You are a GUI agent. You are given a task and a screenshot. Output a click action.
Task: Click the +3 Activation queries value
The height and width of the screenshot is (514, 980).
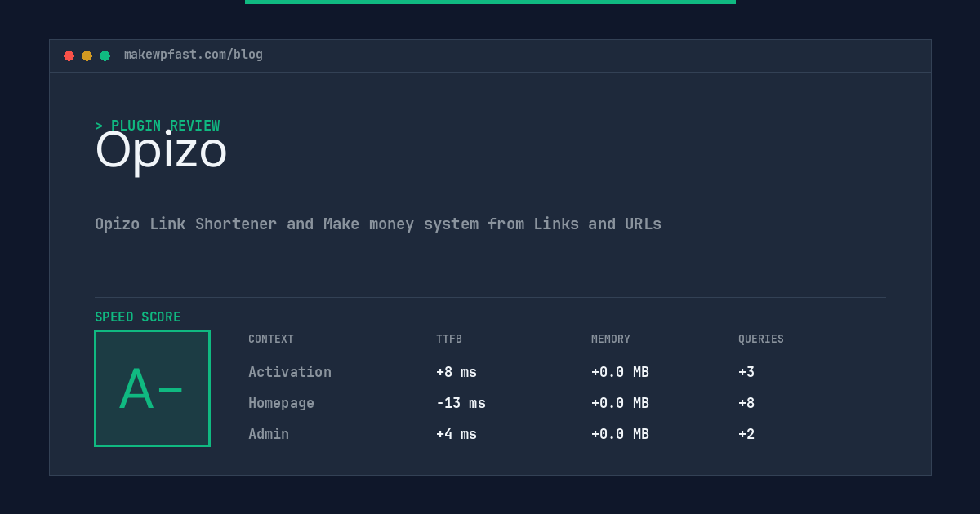pos(746,372)
